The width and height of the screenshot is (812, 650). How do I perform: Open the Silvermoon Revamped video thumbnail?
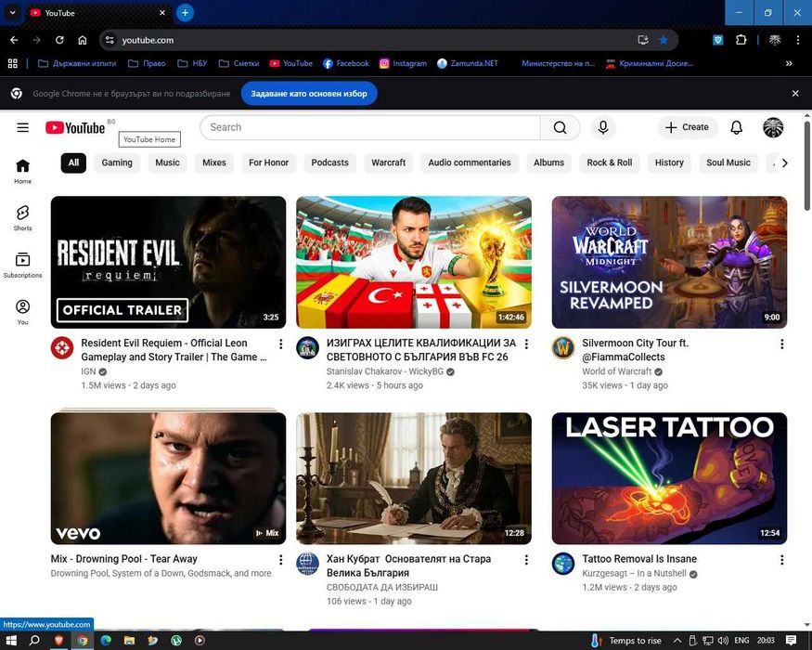tap(669, 262)
